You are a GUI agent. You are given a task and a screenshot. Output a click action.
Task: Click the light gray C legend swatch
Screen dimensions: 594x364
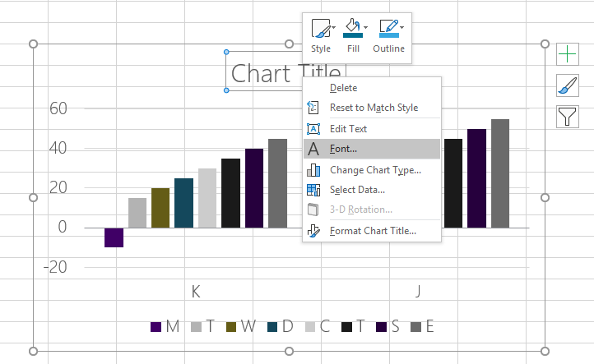point(310,326)
